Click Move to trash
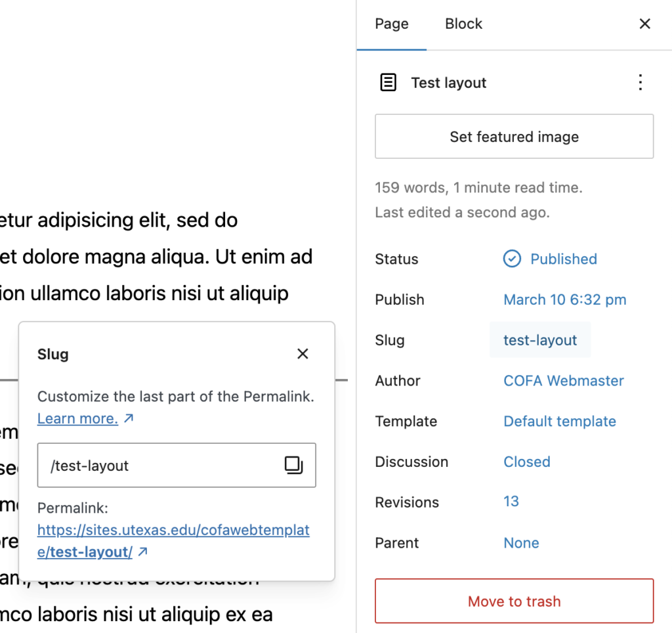This screenshot has height=633, width=672. point(514,601)
